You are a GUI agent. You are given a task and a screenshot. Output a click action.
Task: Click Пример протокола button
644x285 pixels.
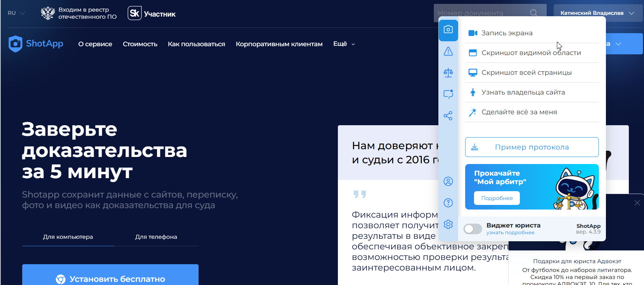tap(532, 147)
